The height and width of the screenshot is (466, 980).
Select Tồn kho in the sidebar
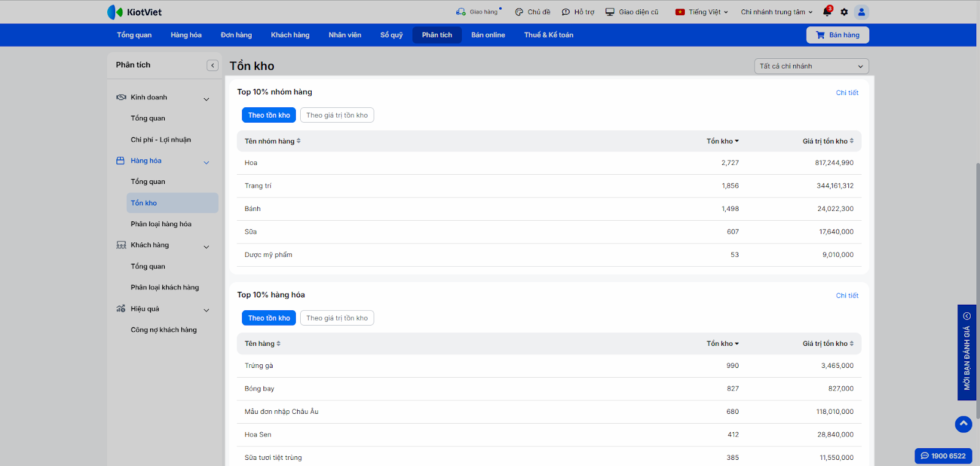coord(173,203)
